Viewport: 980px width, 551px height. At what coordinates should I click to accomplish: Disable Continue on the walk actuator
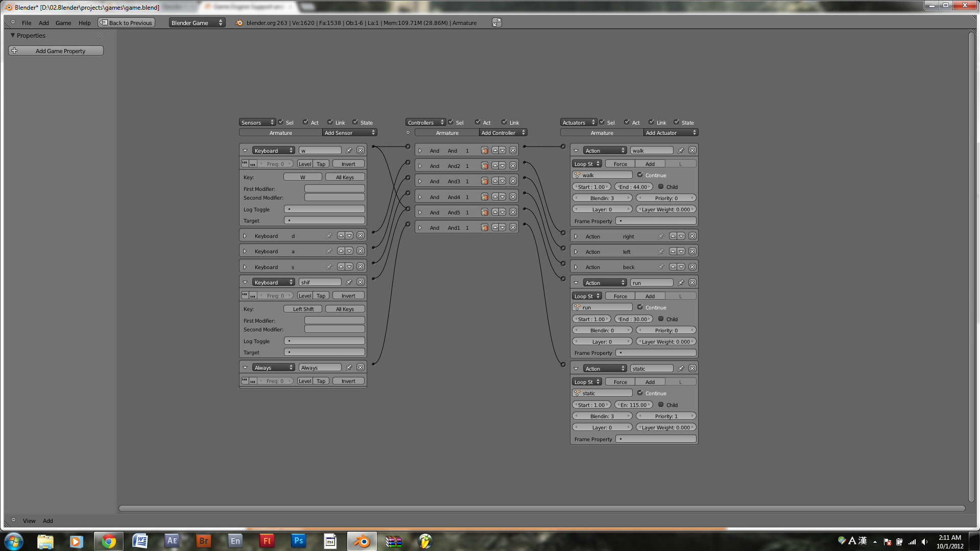640,175
